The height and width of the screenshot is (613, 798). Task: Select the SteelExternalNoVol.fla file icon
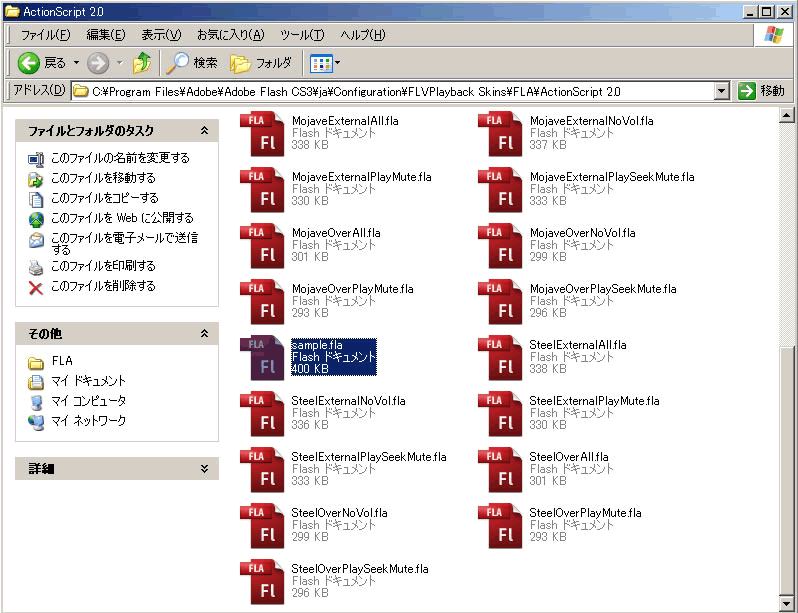pos(262,414)
